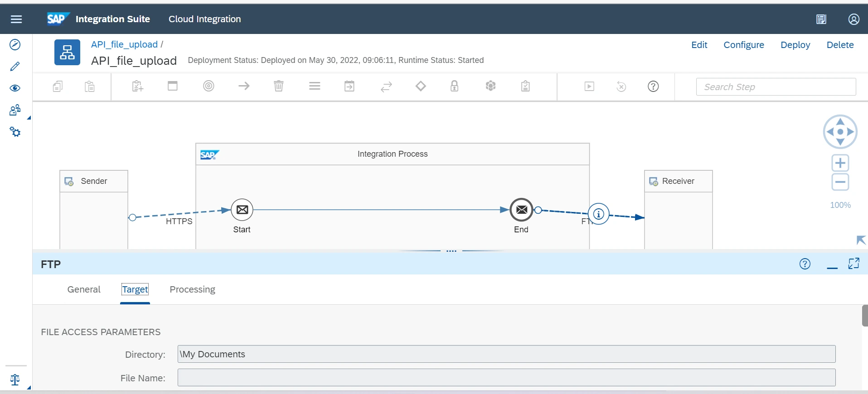Click the File Name input field
Screen dimensions: 868x394
click(506, 378)
